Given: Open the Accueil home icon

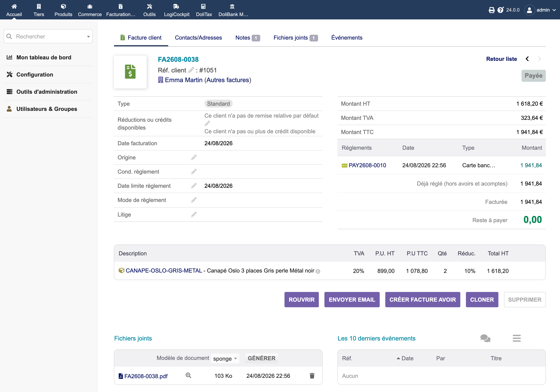Looking at the screenshot, I should [x=14, y=6].
